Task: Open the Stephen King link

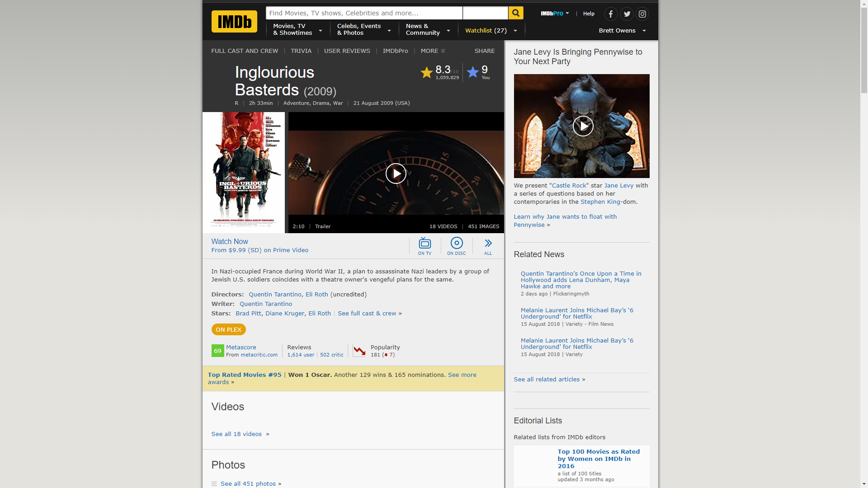Action: (600, 202)
